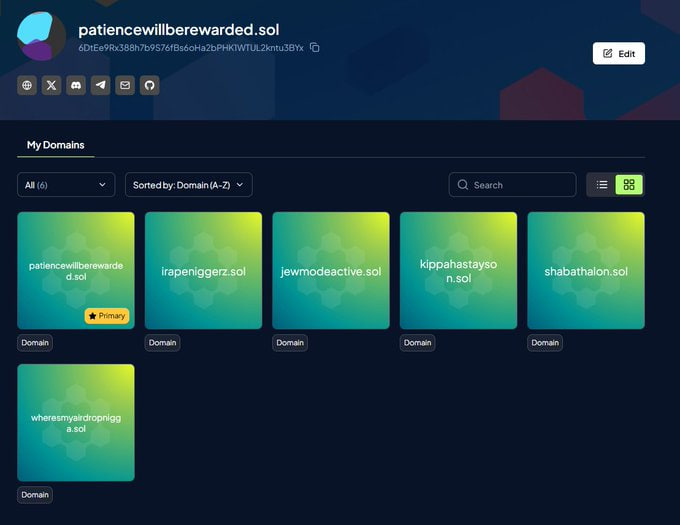Click the patiencewillberewarded.sol profile heading
This screenshot has width=680, height=525.
coord(179,29)
